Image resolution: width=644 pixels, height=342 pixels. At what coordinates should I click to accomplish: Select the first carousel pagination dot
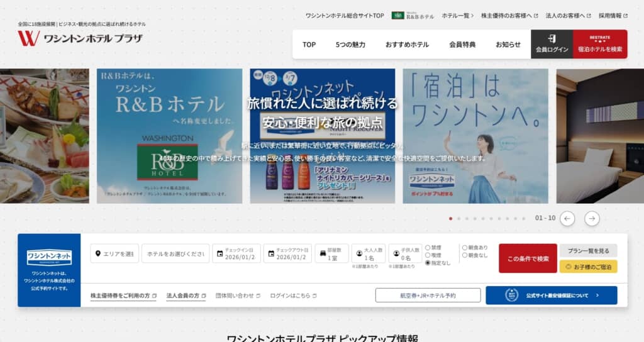(x=450, y=219)
